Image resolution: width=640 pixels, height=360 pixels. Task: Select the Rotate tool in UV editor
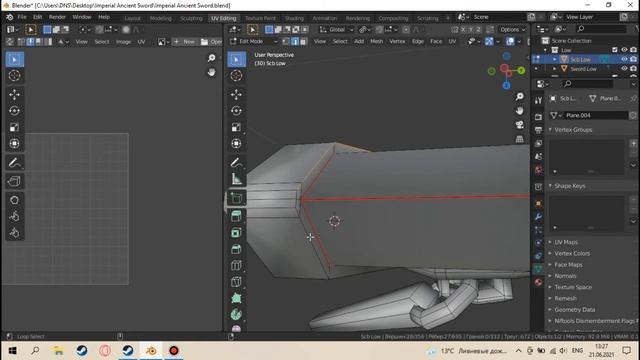(x=14, y=111)
